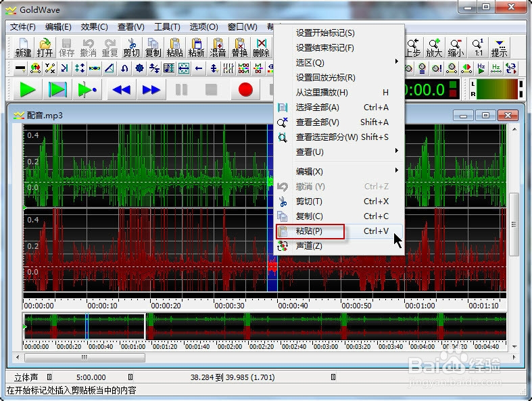Viewport: 532px width, 401px height.
Task: Click the Previous zoom (上步) toolbar icon
Action: pos(413,47)
